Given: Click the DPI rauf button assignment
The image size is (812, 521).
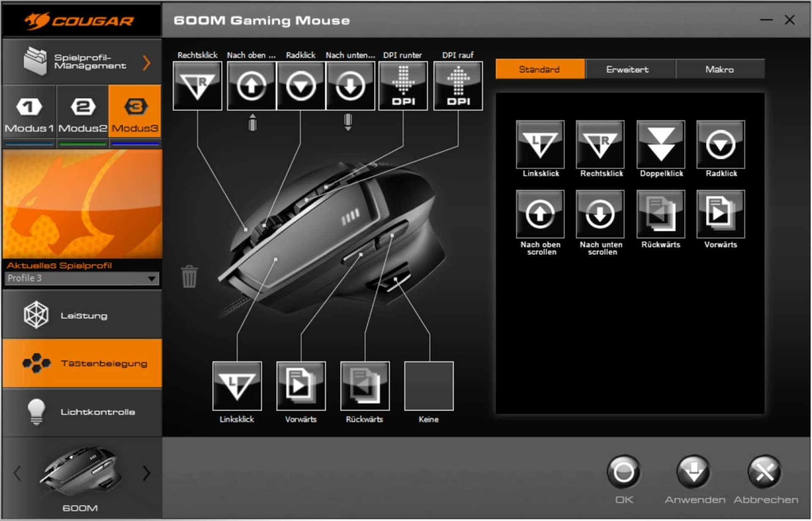Looking at the screenshot, I should [x=458, y=86].
